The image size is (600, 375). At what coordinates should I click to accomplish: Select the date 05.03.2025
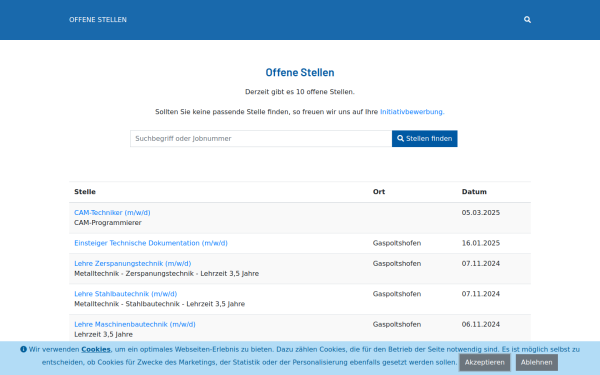coord(481,212)
